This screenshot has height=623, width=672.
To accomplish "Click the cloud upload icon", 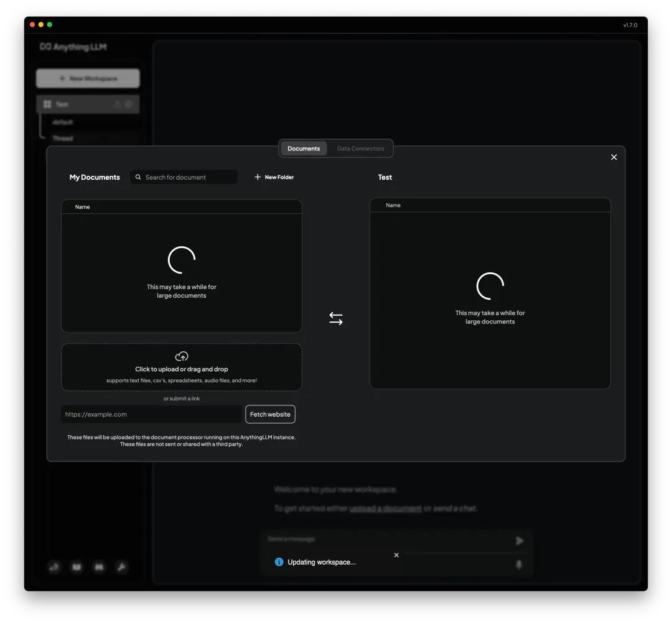I will click(181, 356).
